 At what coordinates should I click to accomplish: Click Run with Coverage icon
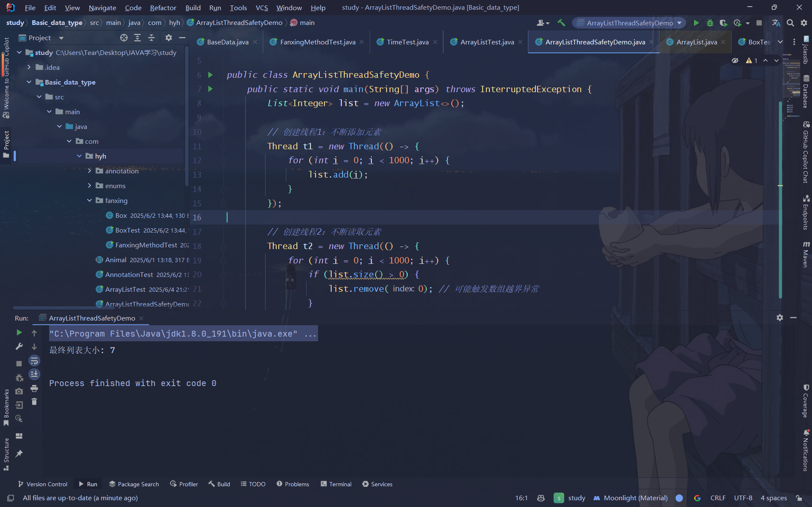click(724, 23)
